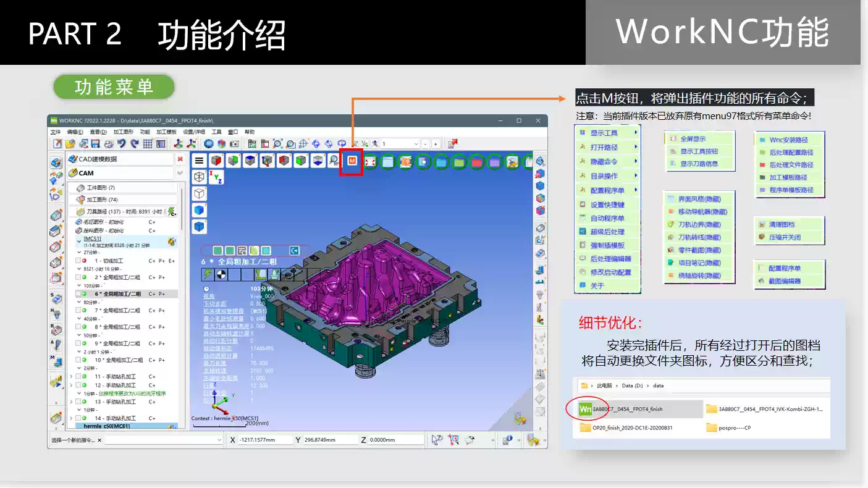Select the magnifier zoom tool in the viewport toolbar
This screenshot has height=488, width=868.
coord(333,161)
